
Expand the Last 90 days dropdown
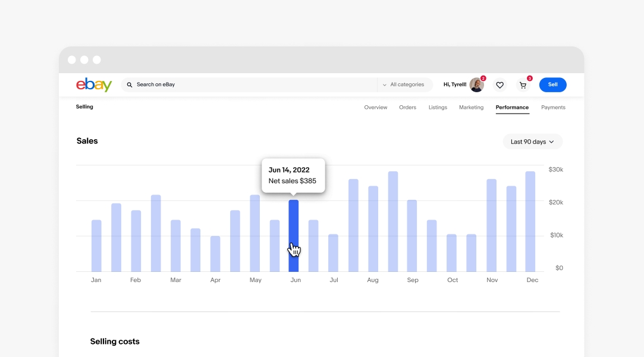pos(532,142)
